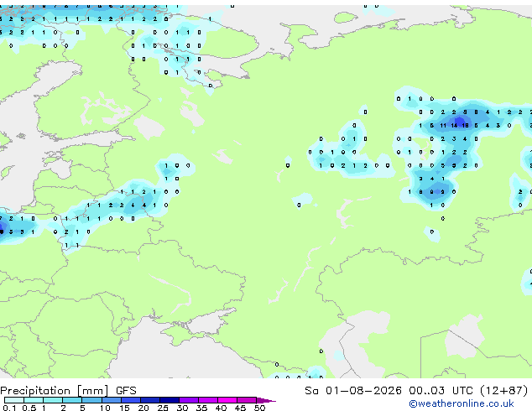Click the map precipitation value '18'
Screen dimensions: 532x411
tap(465, 126)
